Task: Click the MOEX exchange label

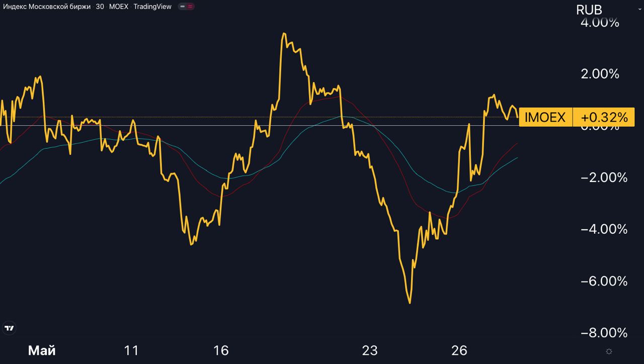Action: (119, 7)
